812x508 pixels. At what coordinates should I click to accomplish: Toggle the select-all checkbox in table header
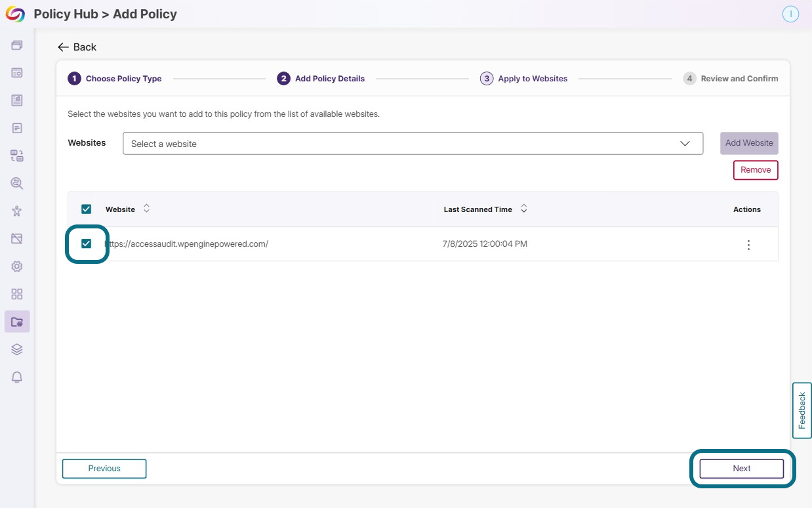[86, 209]
